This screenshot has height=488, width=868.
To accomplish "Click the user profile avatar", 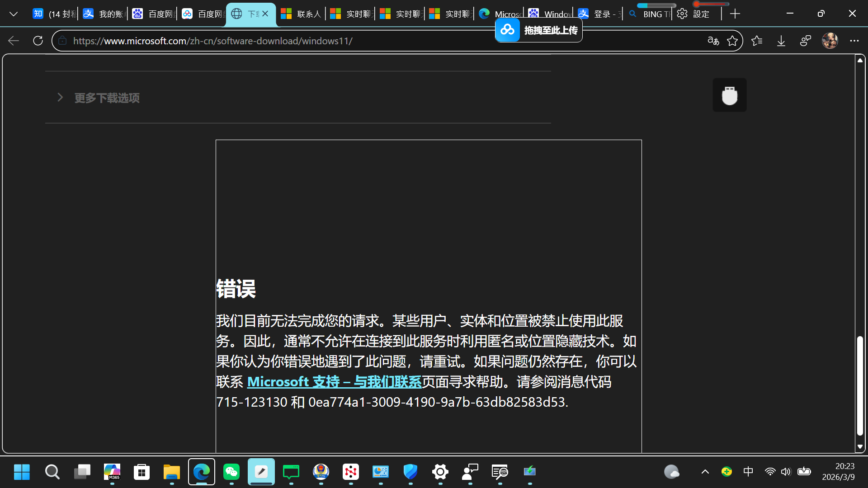I will click(x=830, y=41).
